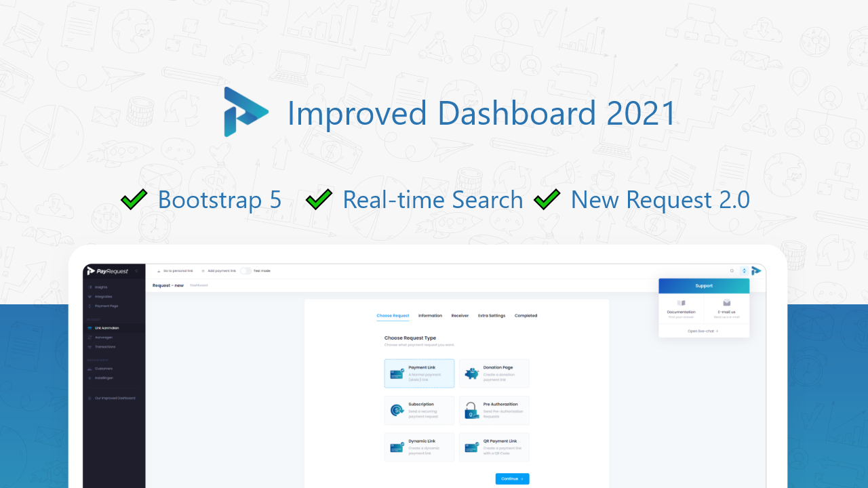Open Documentation in the Support panel

[681, 308]
